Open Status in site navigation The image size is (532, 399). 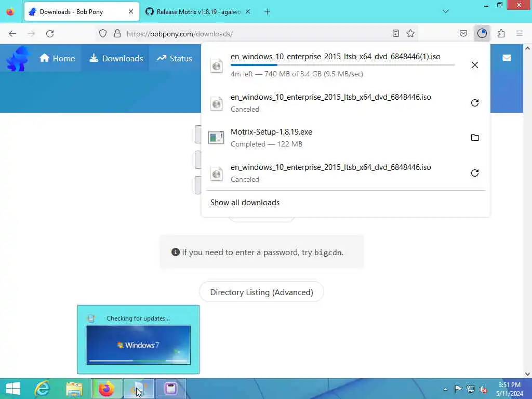point(175,58)
